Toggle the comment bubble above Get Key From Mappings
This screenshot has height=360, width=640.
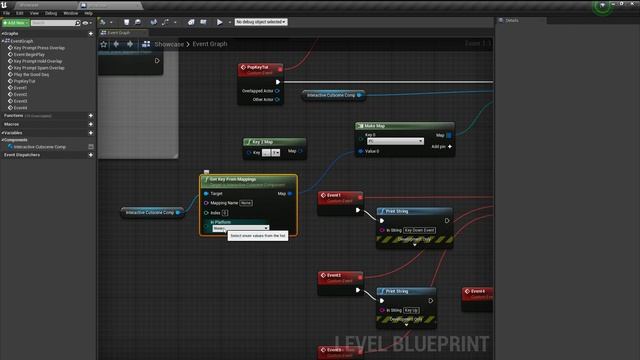pos(207,172)
